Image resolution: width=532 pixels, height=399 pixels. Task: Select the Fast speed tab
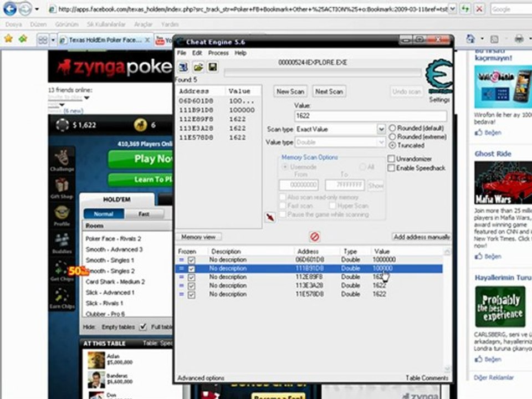point(144,214)
